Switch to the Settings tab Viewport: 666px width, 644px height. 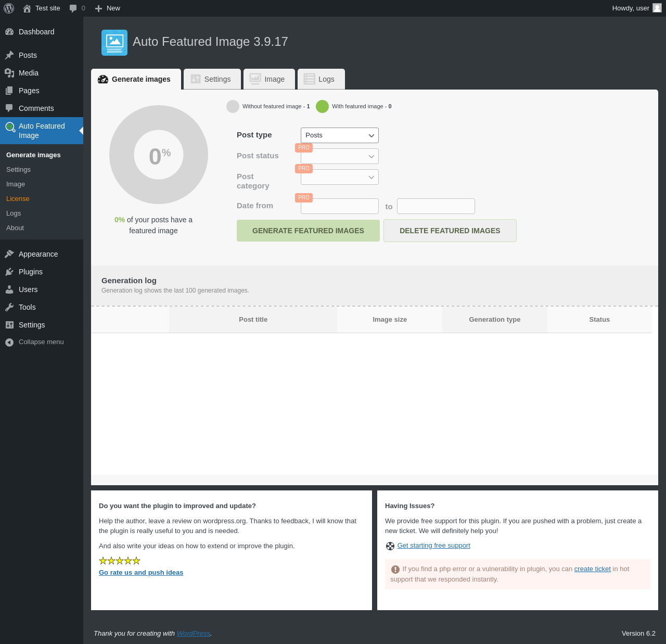(x=212, y=79)
